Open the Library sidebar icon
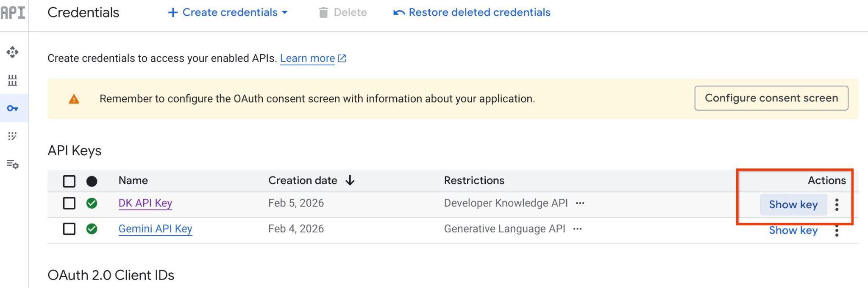Screen dimensions: 868x288 tap(12, 80)
